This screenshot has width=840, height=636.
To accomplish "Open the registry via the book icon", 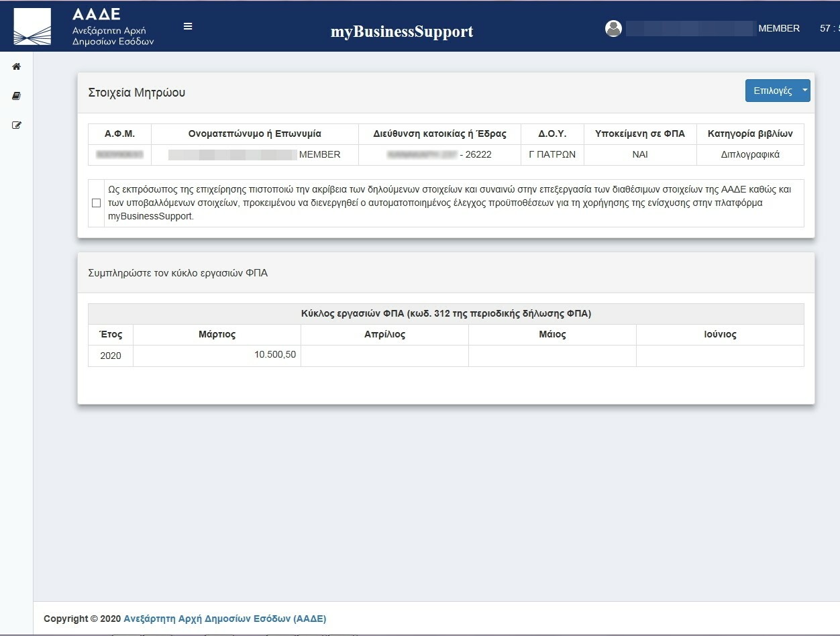I will pos(16,96).
